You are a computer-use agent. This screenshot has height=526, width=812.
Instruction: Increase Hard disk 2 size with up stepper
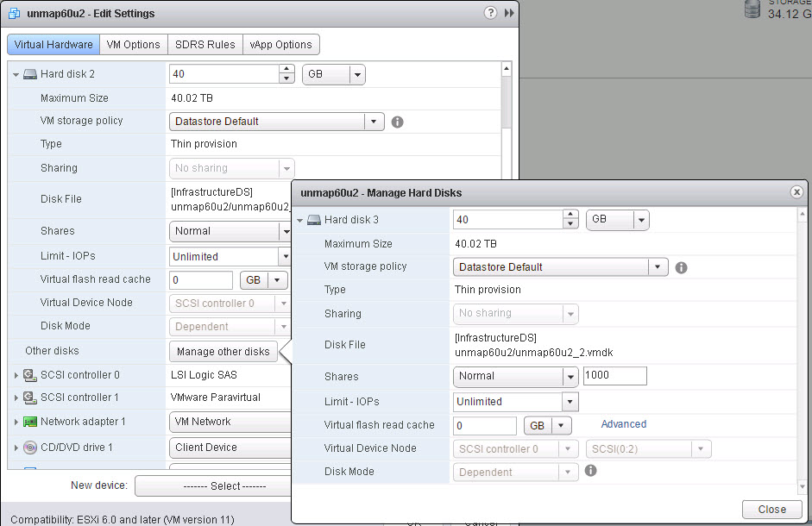[286, 69]
